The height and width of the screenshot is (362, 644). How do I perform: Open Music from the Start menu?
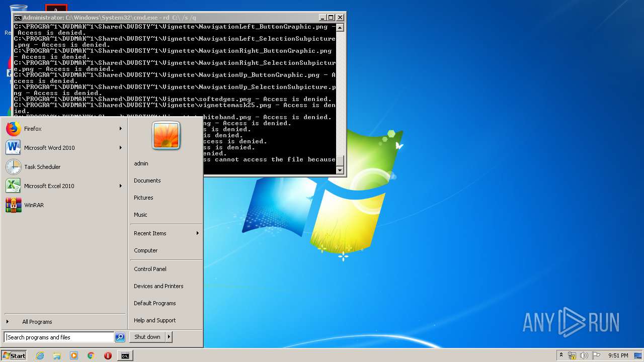[166, 215]
